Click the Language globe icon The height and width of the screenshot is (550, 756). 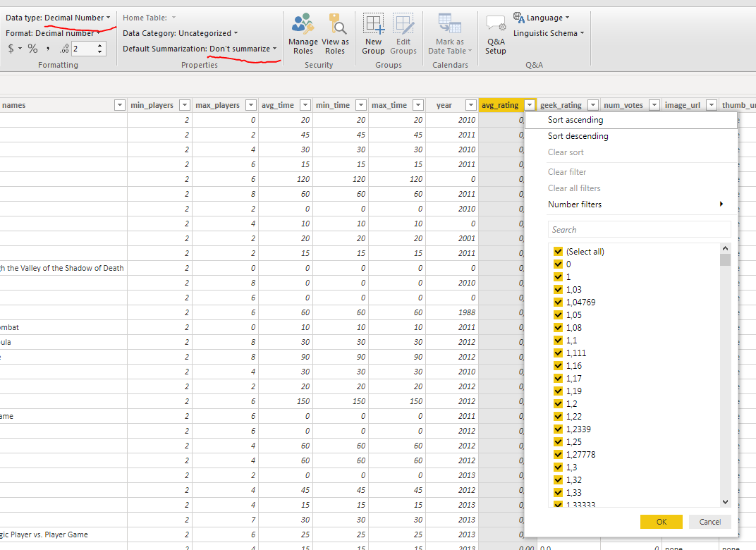[519, 18]
